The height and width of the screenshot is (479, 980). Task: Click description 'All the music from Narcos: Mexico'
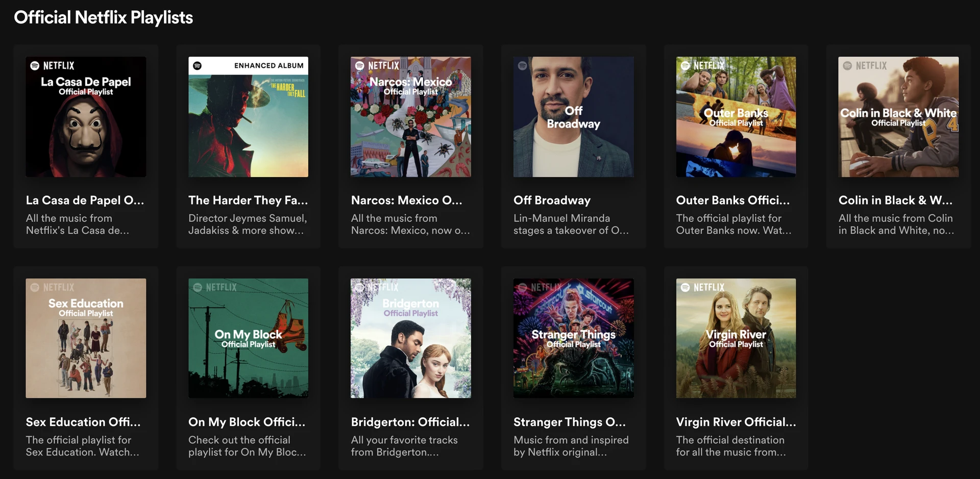[x=410, y=224]
